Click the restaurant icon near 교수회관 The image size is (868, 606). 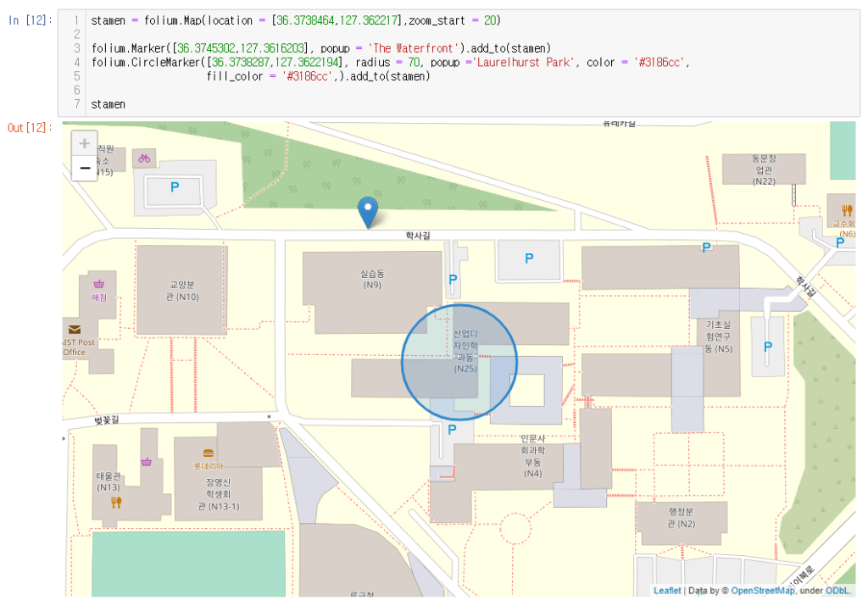pyautogui.click(x=847, y=210)
